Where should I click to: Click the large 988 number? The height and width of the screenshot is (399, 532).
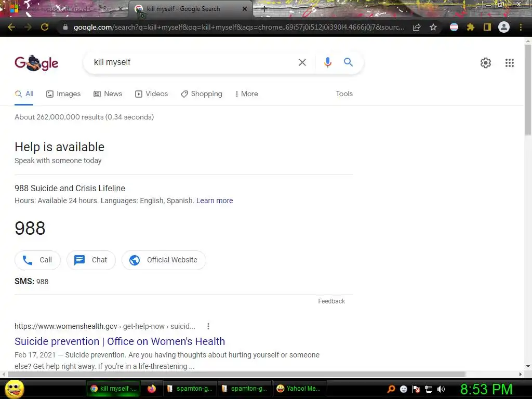[30, 229]
